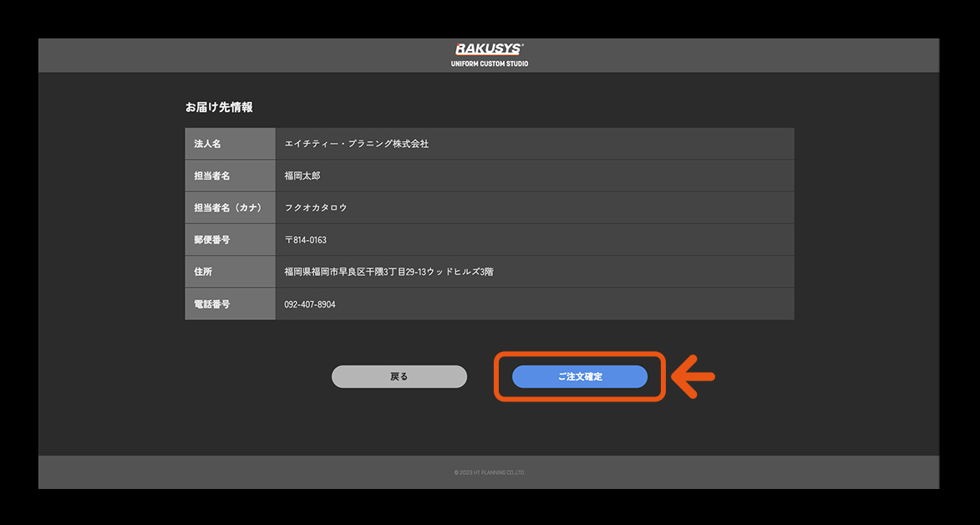
Task: Click the お届け先情報 section heading
Action: (x=219, y=107)
